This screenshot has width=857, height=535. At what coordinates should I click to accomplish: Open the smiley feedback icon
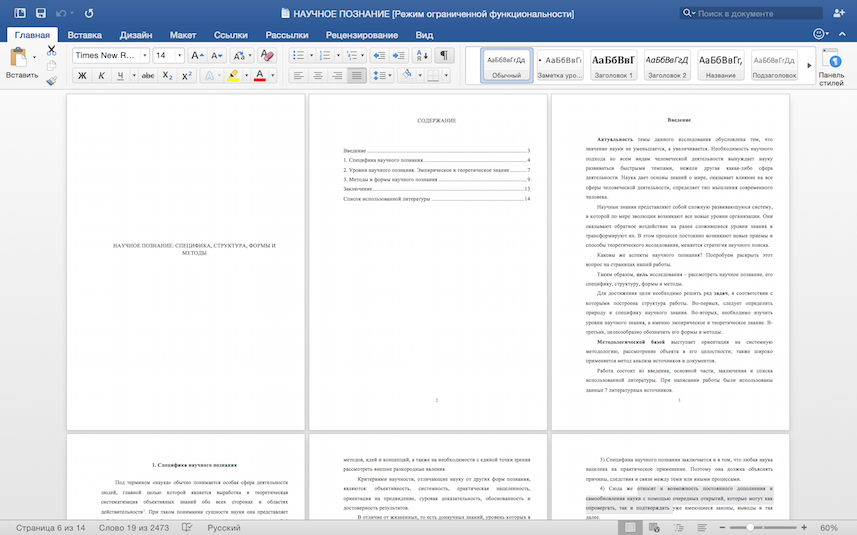coord(818,34)
